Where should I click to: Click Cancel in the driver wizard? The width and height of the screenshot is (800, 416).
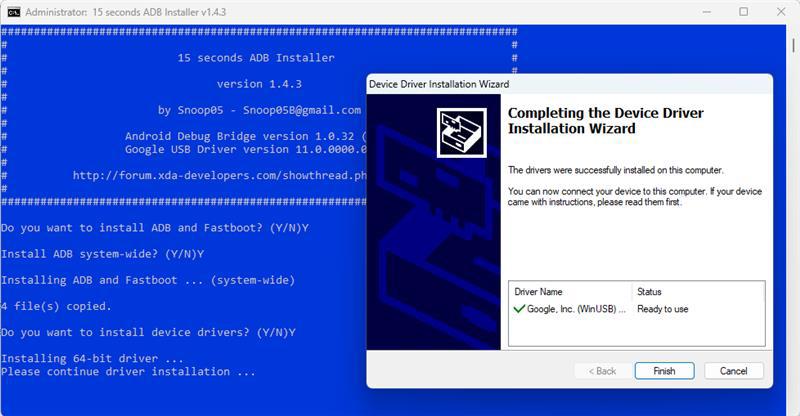point(734,371)
